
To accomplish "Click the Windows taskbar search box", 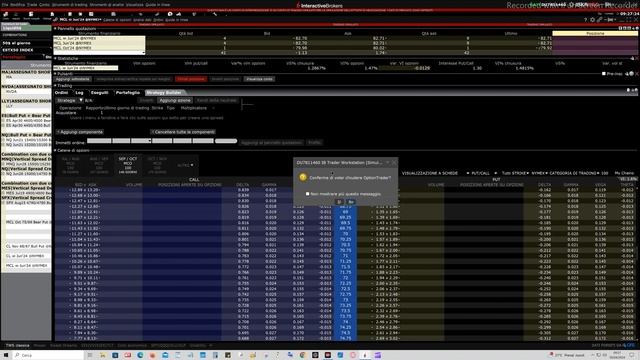I will [48, 356].
